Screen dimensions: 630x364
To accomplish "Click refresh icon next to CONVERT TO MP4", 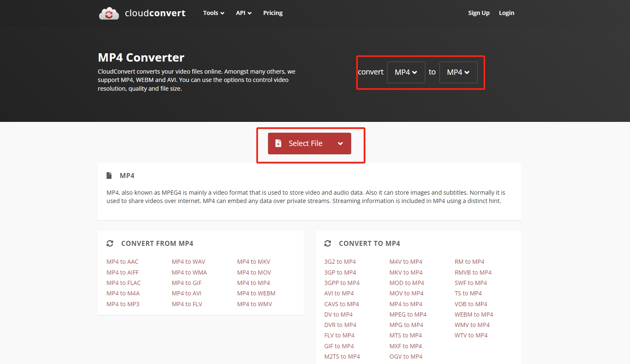I will click(327, 243).
